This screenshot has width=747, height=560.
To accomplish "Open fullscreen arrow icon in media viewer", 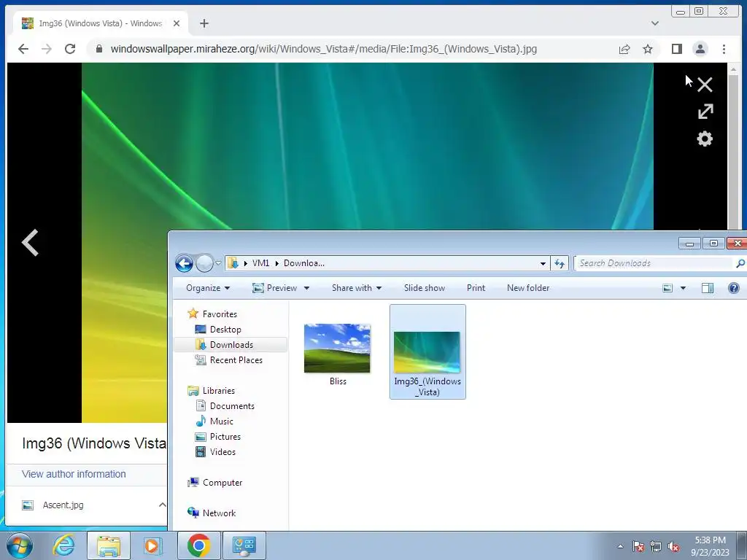I will pyautogui.click(x=705, y=112).
